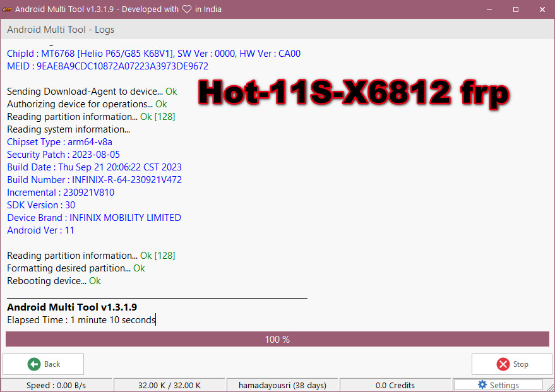This screenshot has height=392, width=555.
Task: Click the Sending Download-Agent to device line
Action: (x=92, y=92)
